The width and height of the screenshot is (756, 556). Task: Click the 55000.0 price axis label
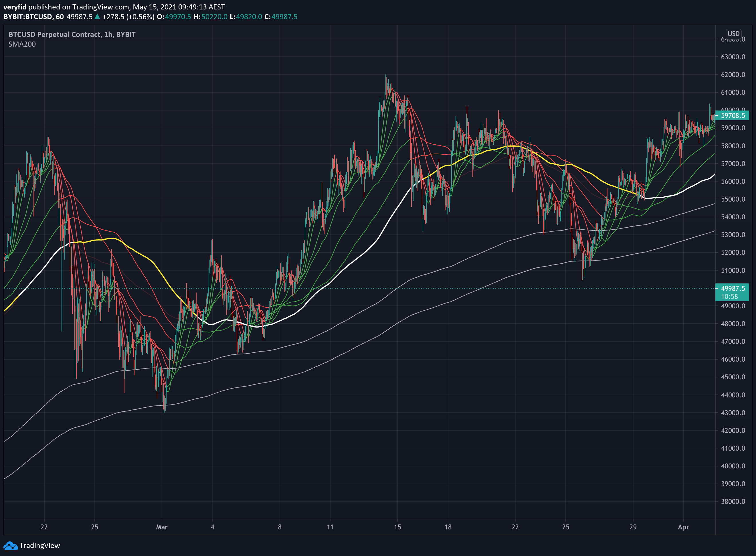(x=733, y=199)
